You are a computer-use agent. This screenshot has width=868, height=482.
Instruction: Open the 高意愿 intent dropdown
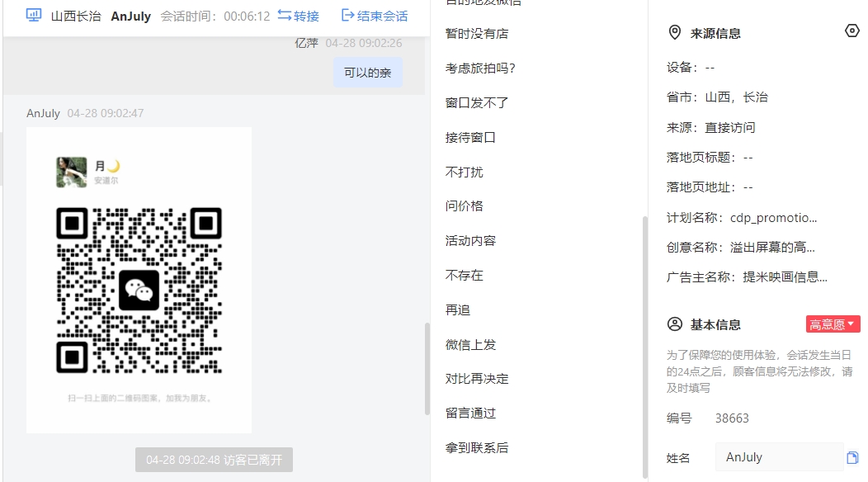coord(833,324)
